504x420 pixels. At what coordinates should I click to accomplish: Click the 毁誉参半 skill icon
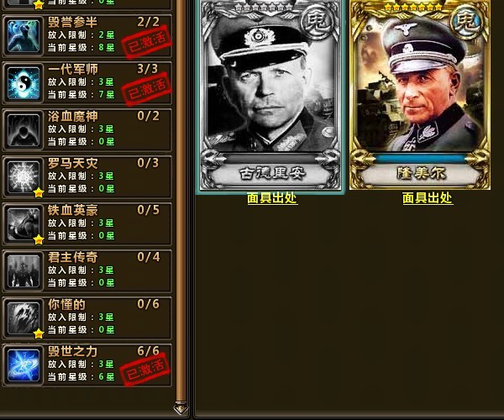click(24, 36)
